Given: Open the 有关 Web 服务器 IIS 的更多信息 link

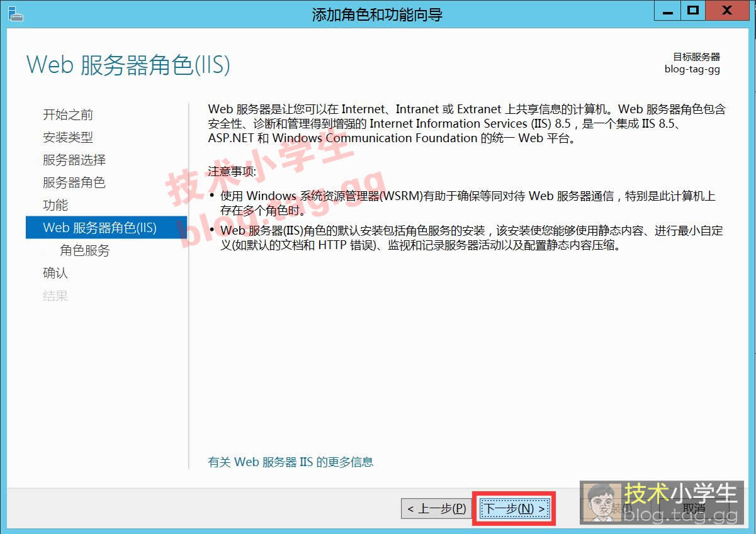Looking at the screenshot, I should point(290,462).
